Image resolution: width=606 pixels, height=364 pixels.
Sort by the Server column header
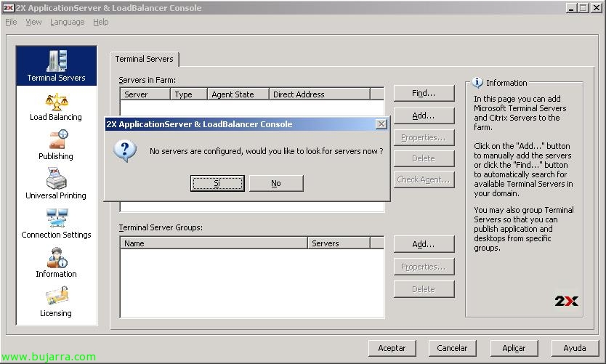[x=145, y=94]
